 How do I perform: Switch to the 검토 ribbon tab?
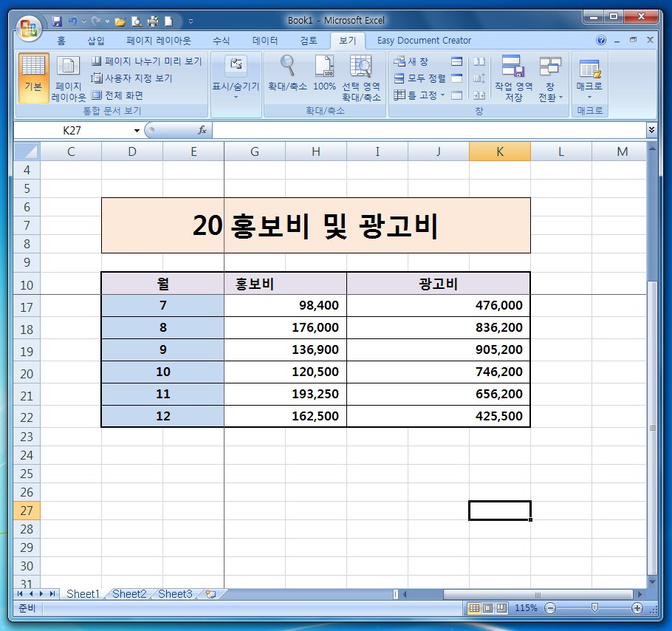click(309, 41)
